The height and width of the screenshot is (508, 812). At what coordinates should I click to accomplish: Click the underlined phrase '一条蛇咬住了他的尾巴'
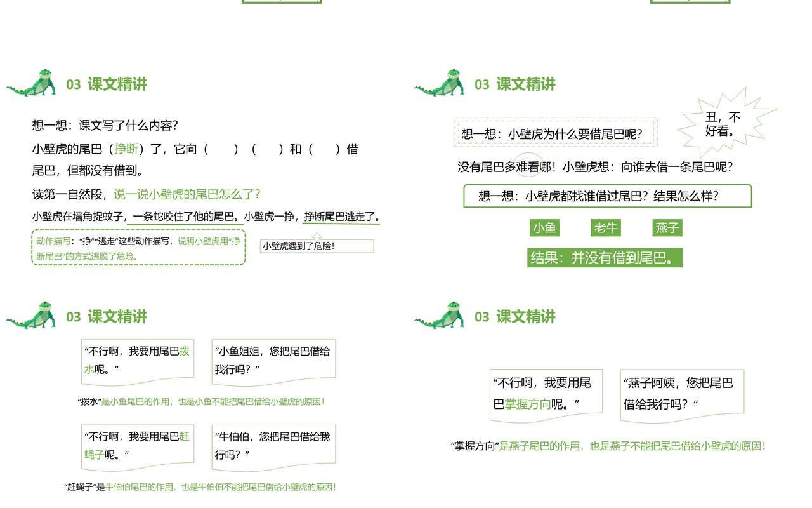(x=184, y=217)
